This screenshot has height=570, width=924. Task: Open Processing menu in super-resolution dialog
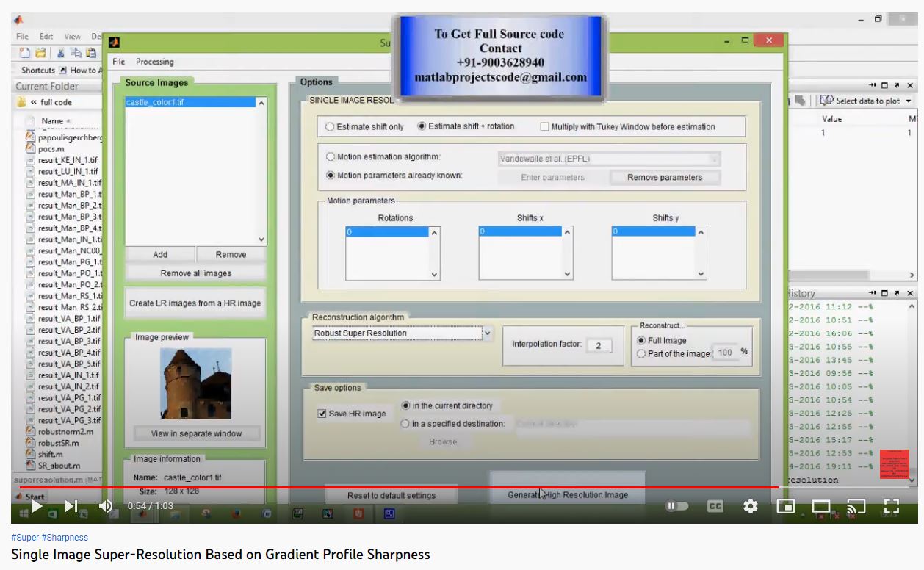155,62
